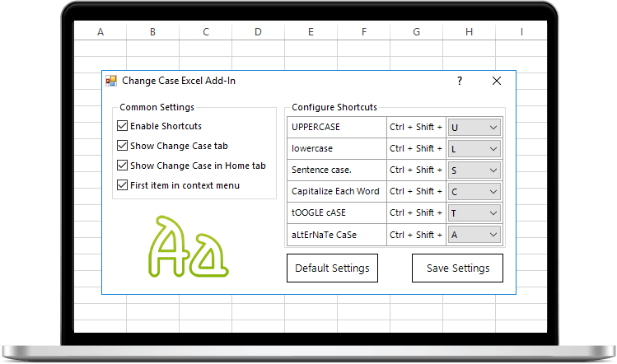Image resolution: width=617 pixels, height=364 pixels.
Task: Select spreadsheet column A header
Action: (x=100, y=32)
